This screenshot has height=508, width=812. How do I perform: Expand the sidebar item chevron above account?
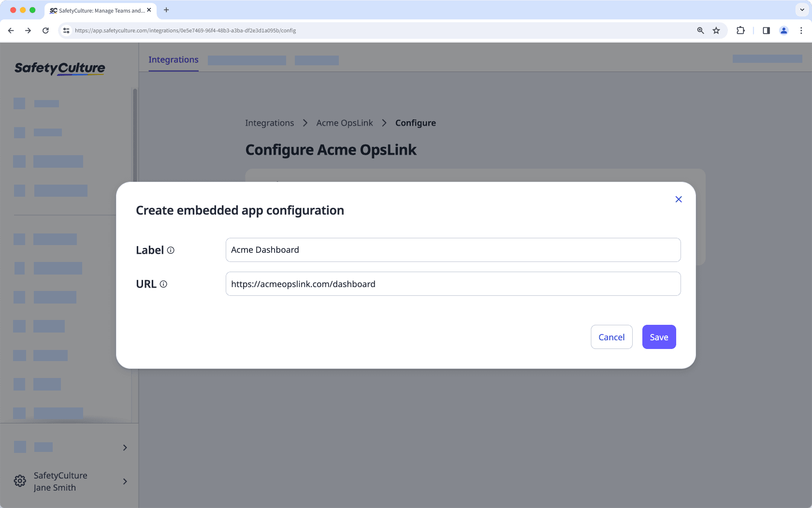(x=125, y=447)
